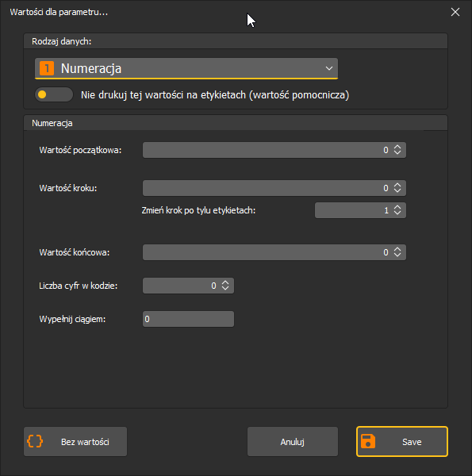Image resolution: width=472 pixels, height=476 pixels.
Task: Click the Anuluj button
Action: click(x=293, y=441)
